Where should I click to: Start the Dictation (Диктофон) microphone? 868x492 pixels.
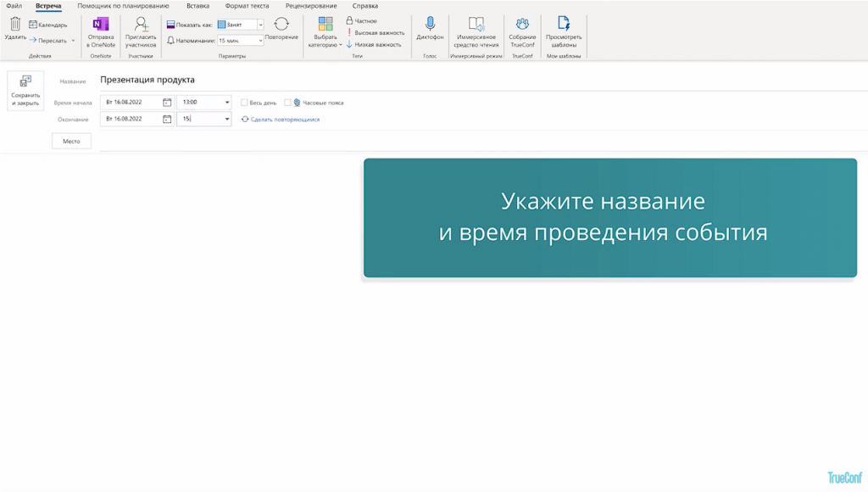click(x=430, y=28)
